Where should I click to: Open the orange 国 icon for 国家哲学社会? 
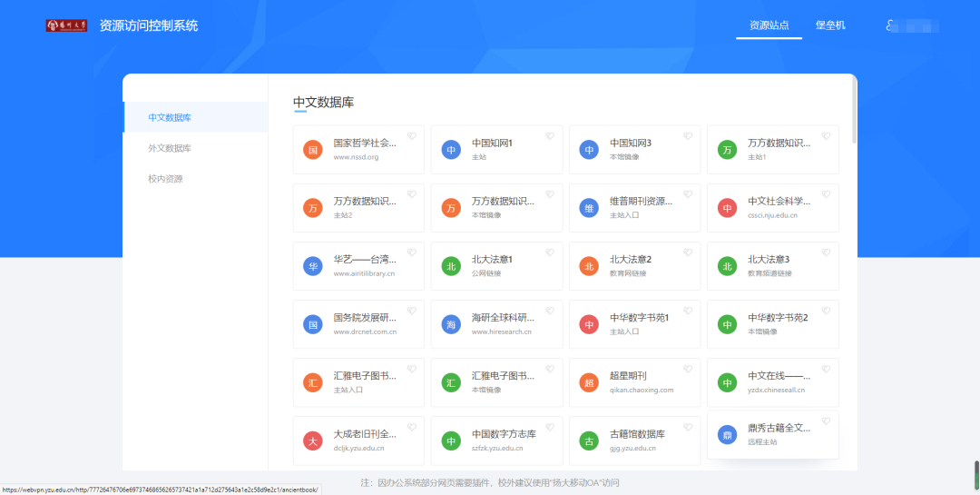point(312,150)
